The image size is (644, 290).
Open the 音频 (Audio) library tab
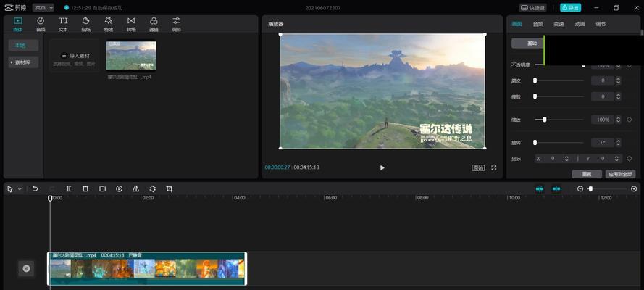click(41, 24)
